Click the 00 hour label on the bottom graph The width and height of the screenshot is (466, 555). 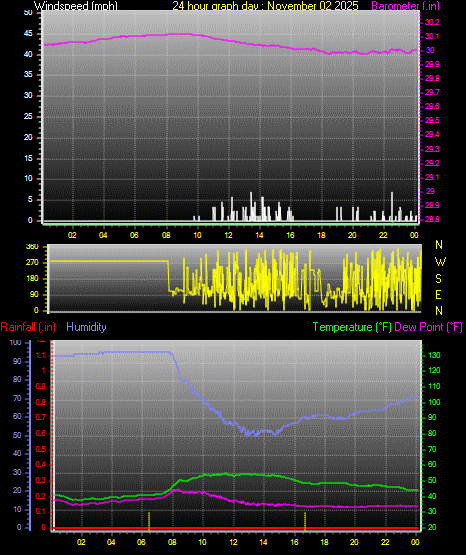click(415, 542)
